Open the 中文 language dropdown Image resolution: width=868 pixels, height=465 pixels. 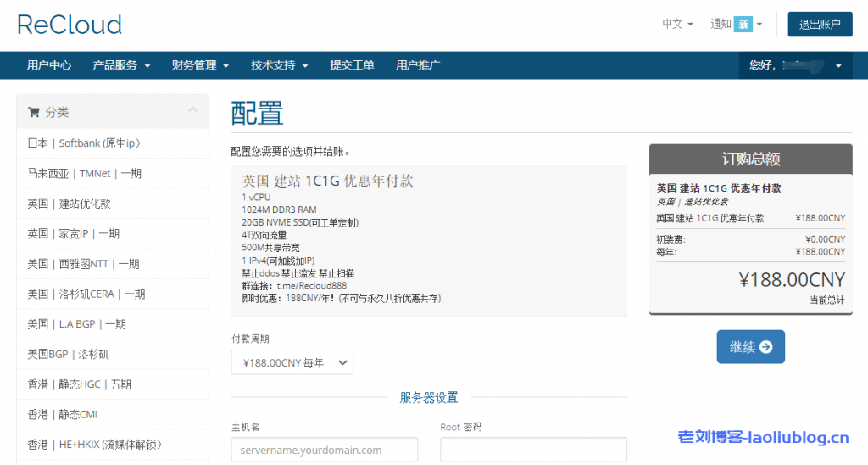coord(677,24)
